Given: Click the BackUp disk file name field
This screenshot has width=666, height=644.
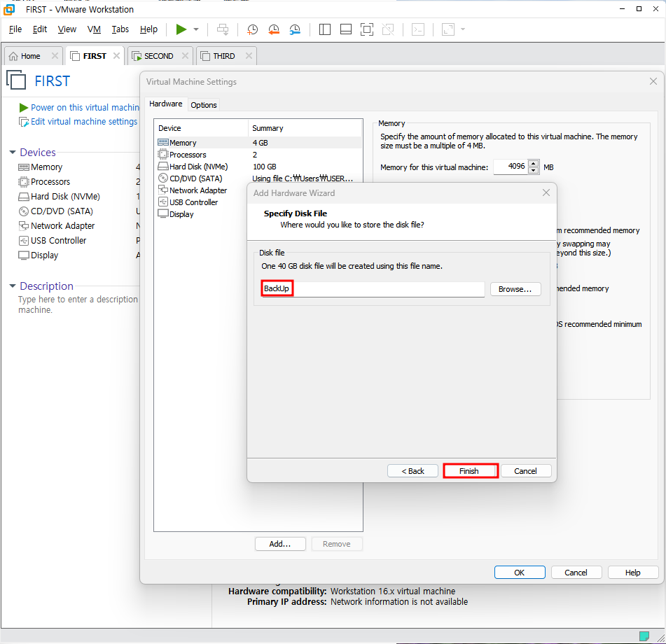Looking at the screenshot, I should (373, 288).
